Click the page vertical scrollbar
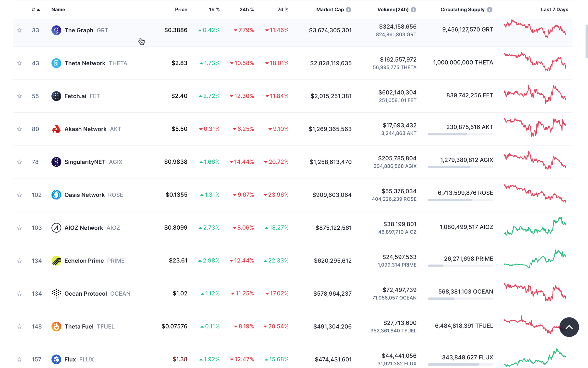Screen dimensions: 588x368 tap(586, 41)
